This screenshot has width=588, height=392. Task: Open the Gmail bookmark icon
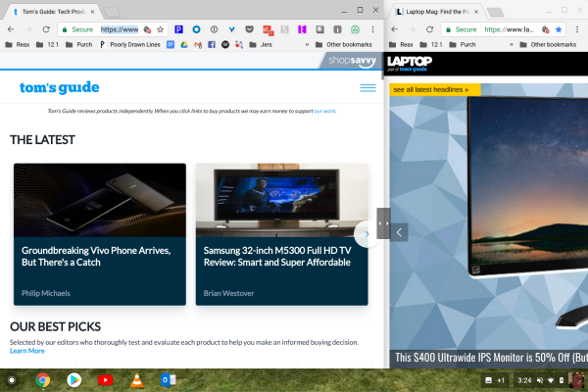198,45
